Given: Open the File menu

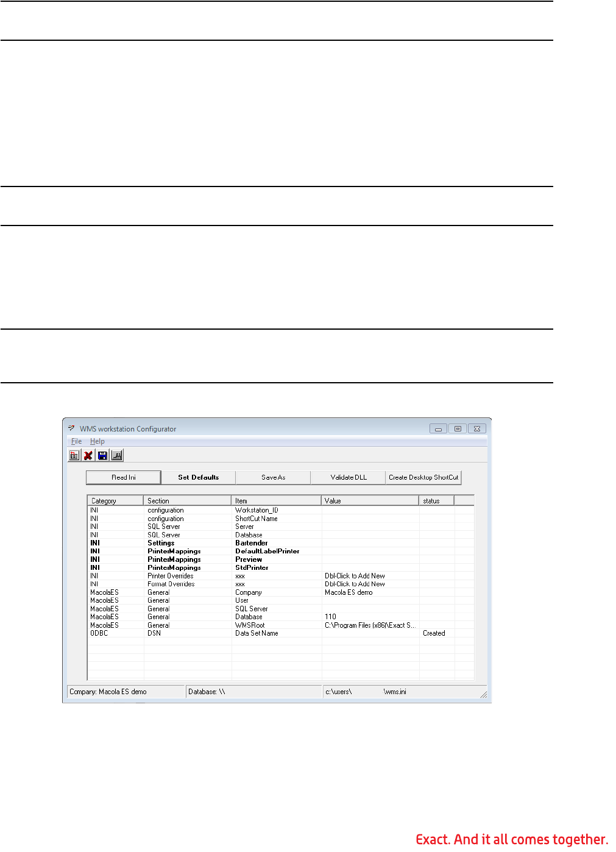Looking at the screenshot, I should (x=76, y=441).
